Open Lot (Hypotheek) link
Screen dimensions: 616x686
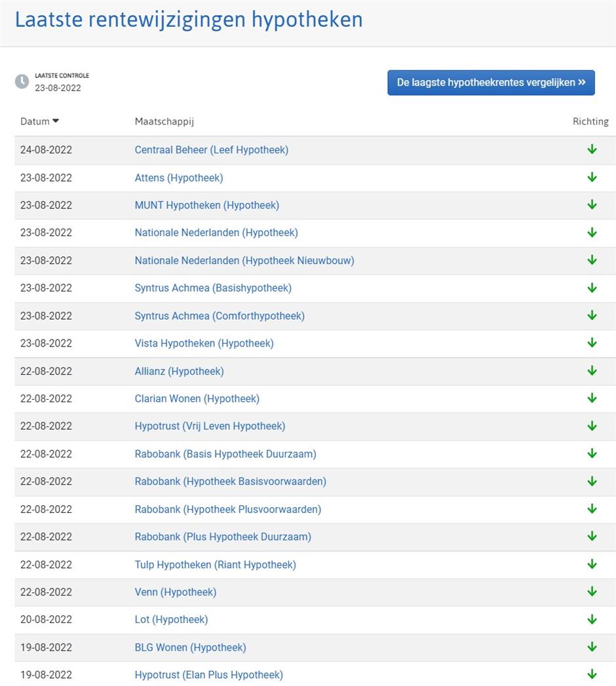click(x=171, y=620)
